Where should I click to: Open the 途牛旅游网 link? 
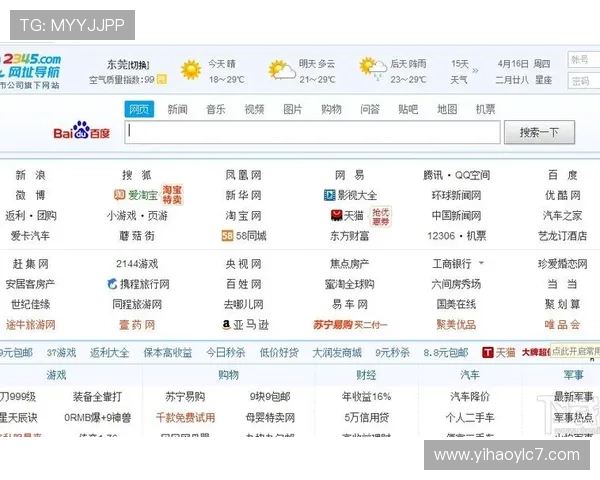coord(31,325)
